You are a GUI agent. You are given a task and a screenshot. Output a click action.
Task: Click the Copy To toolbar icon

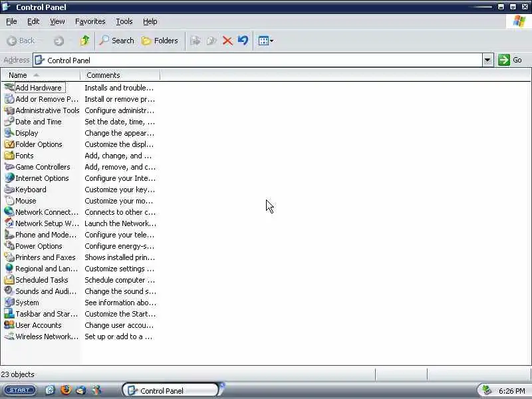point(211,41)
